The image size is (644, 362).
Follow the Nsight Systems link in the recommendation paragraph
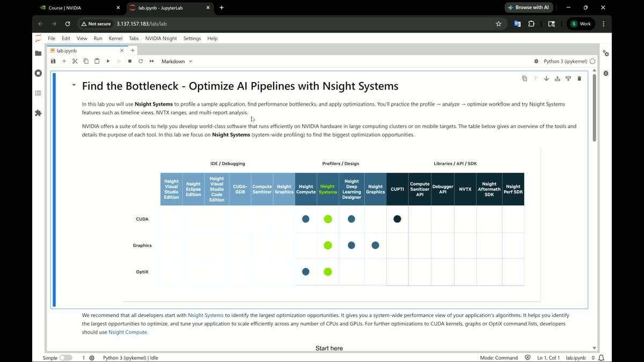click(206, 315)
